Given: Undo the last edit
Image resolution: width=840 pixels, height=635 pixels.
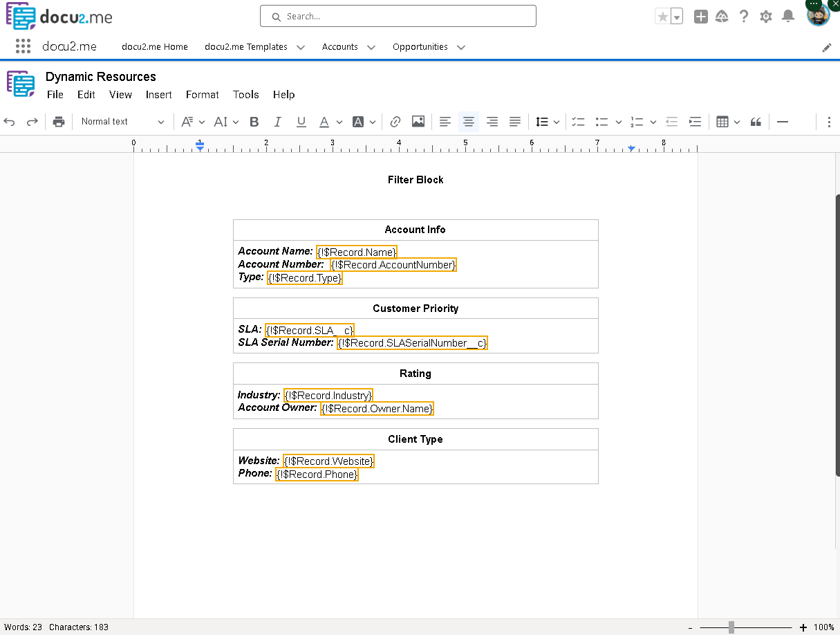Looking at the screenshot, I should [10, 122].
